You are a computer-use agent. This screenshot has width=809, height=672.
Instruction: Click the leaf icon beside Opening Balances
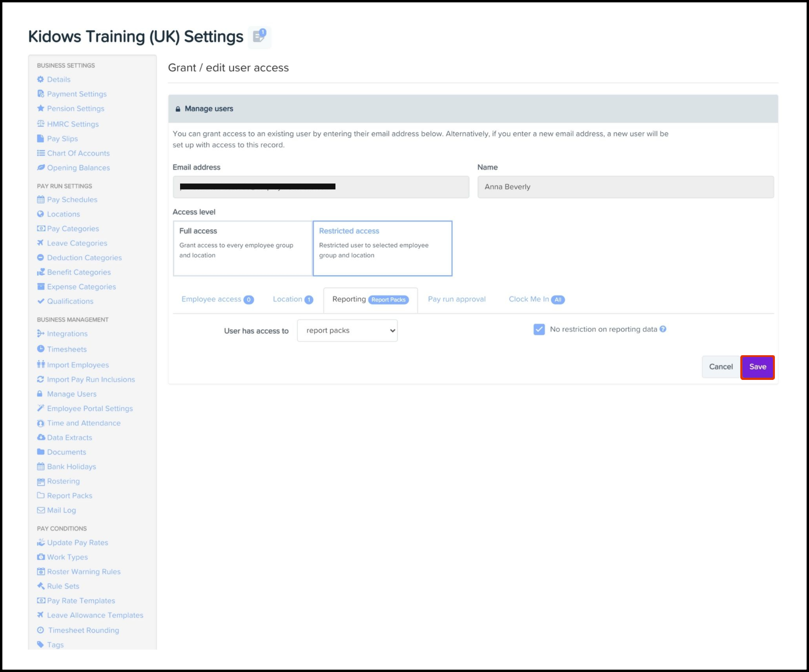40,167
